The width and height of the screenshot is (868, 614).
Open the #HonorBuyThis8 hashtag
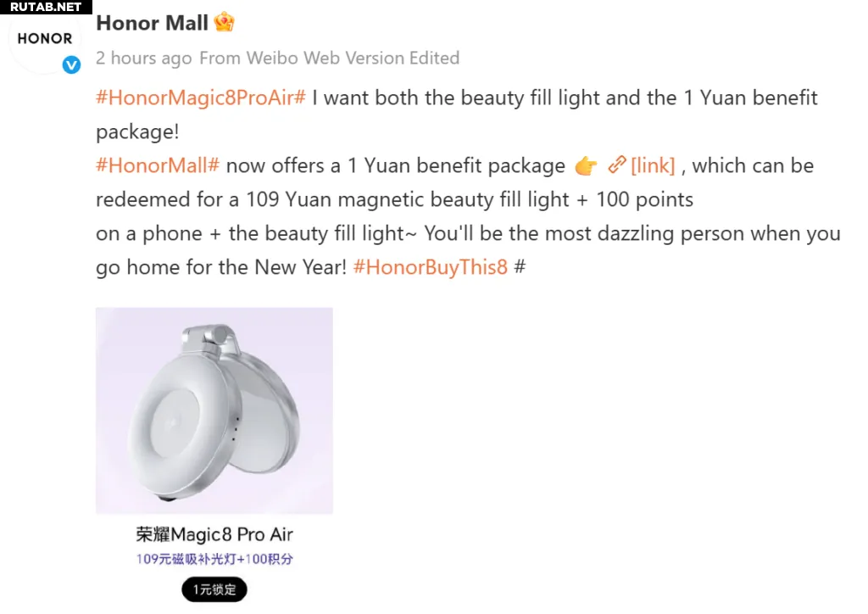click(x=431, y=267)
